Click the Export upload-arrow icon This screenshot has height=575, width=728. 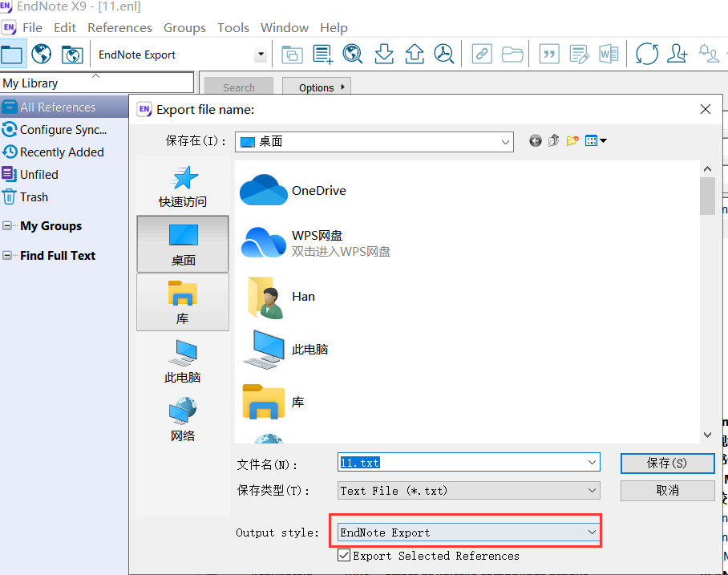415,55
